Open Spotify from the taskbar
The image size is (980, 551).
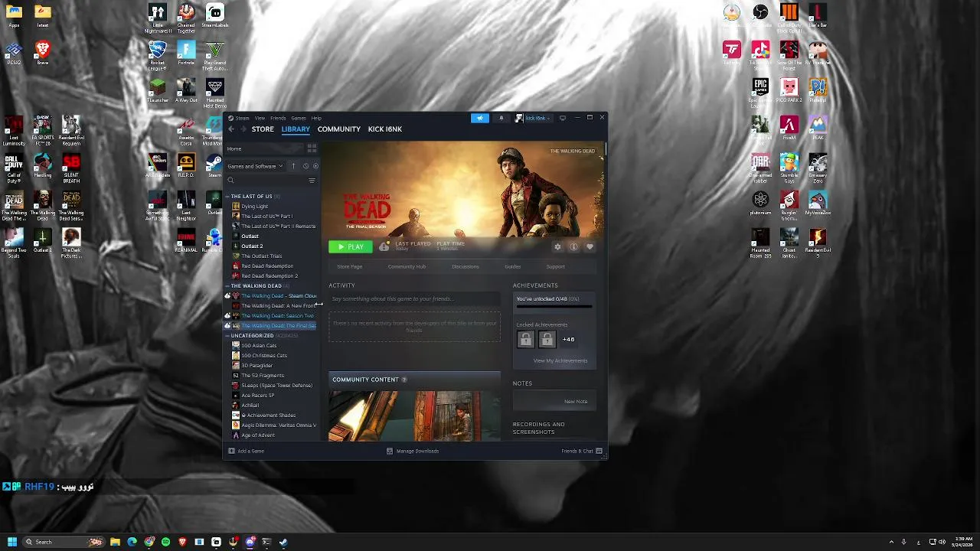point(165,542)
